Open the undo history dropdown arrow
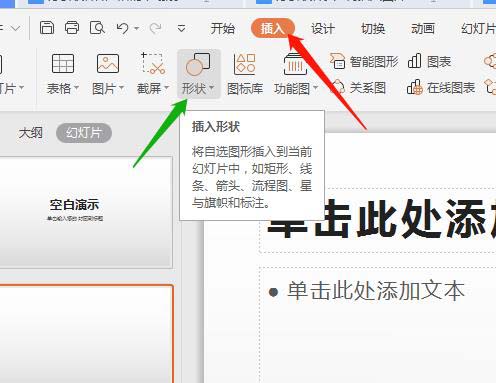 pos(137,28)
